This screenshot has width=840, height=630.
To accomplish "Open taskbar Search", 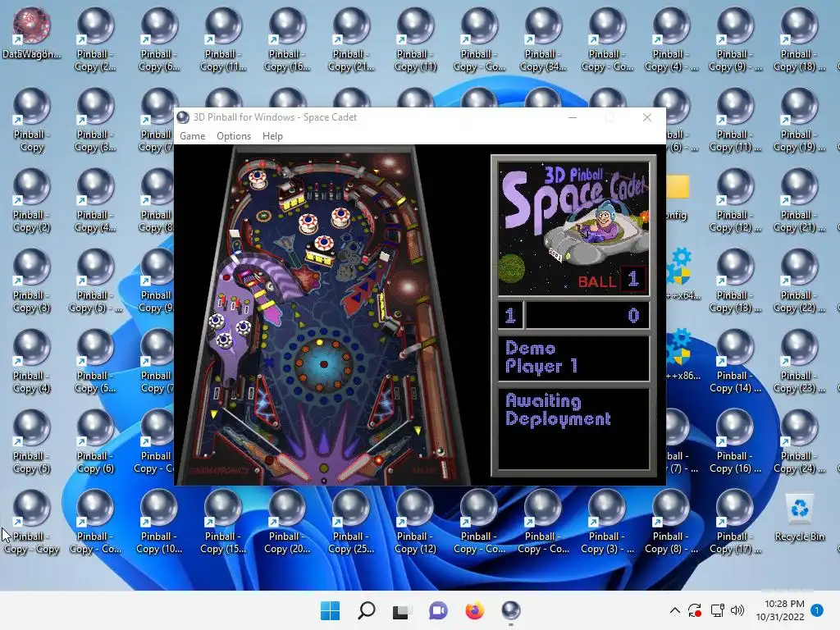I will (367, 610).
